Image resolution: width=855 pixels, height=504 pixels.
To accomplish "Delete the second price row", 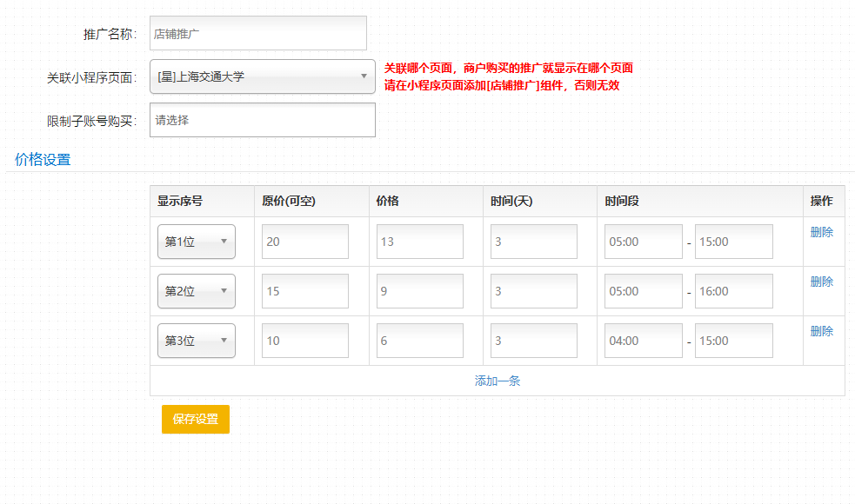I will click(x=821, y=282).
